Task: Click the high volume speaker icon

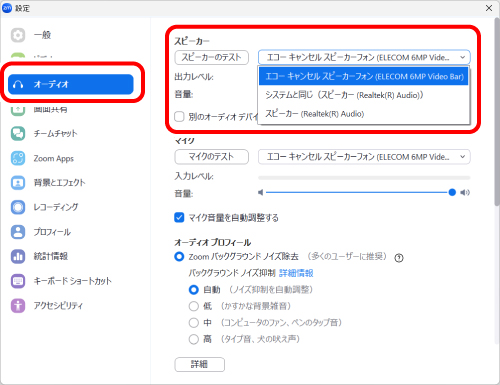Action: (x=465, y=192)
